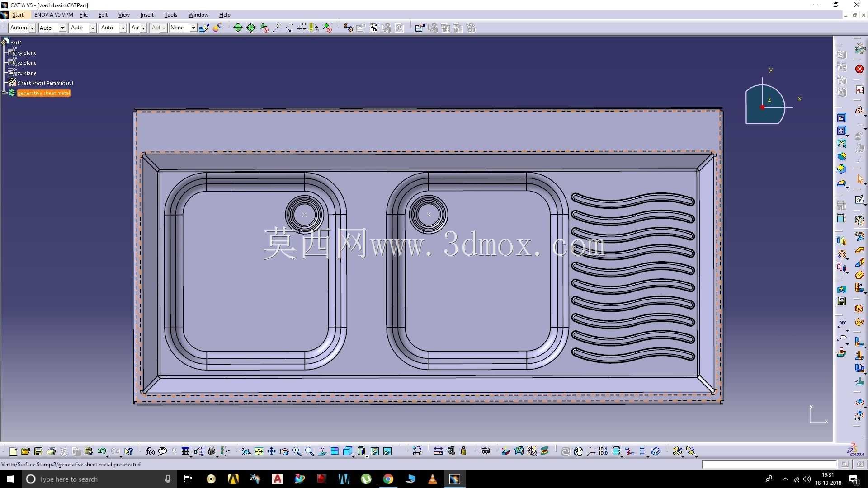The height and width of the screenshot is (488, 868).
Task: Open the None layer dropdown
Action: (x=183, y=28)
